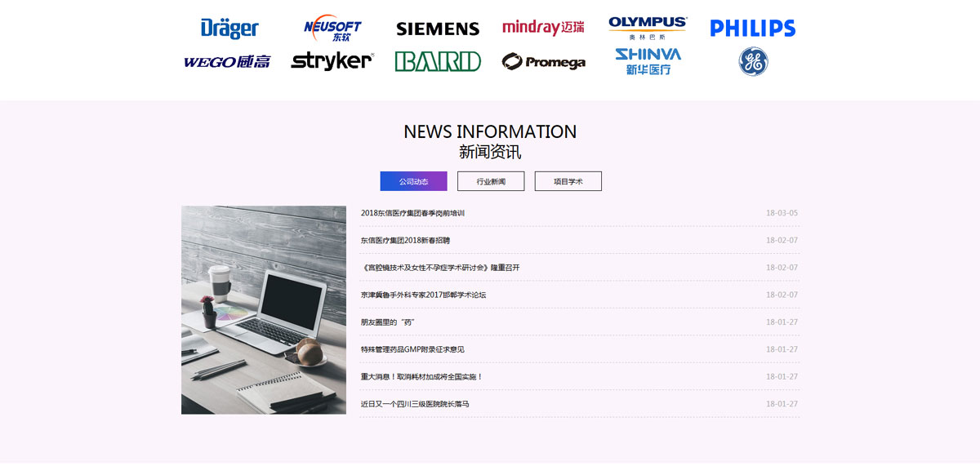Click the Dräger brand logo
Viewport: 980px width, 475px height.
pos(229,28)
